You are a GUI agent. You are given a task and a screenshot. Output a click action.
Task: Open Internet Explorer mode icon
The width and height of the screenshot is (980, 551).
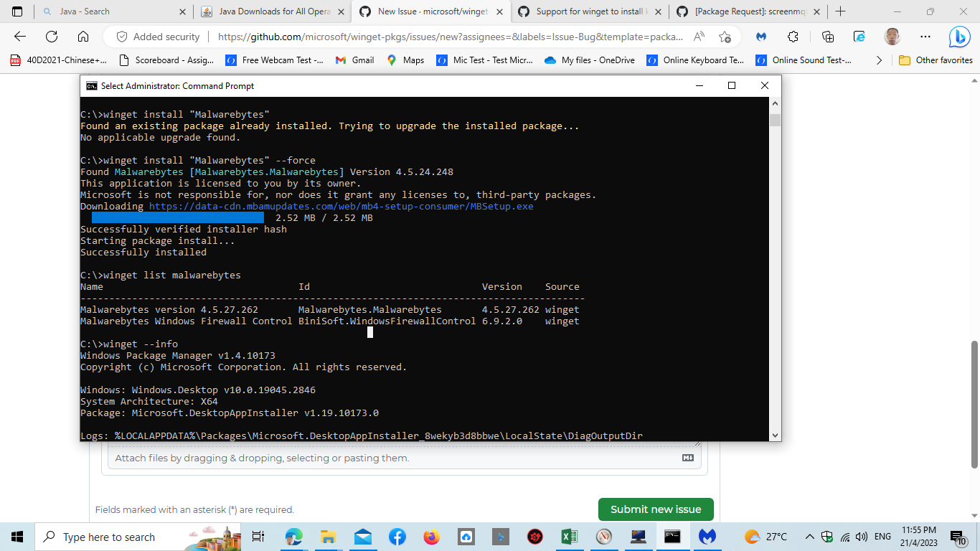(x=859, y=37)
